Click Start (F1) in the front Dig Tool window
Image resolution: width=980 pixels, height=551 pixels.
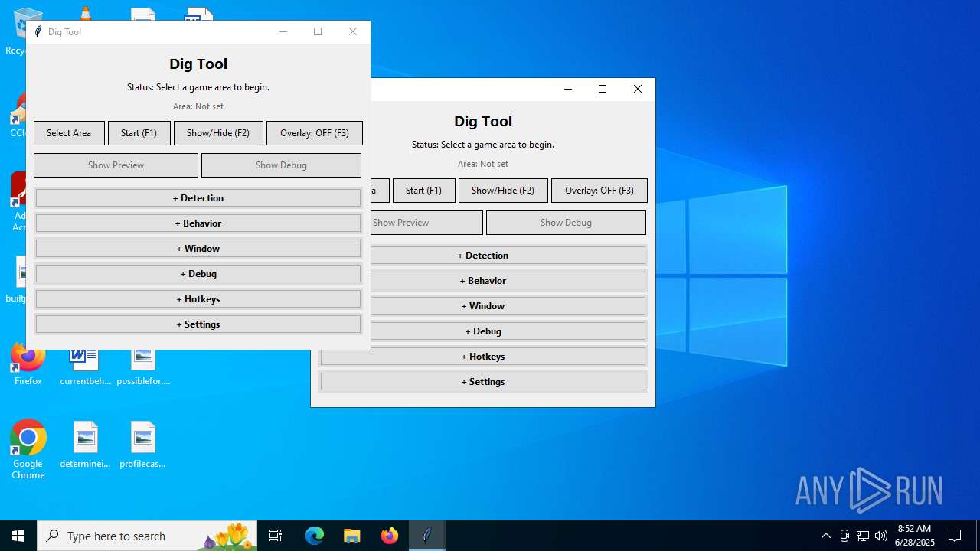(139, 133)
